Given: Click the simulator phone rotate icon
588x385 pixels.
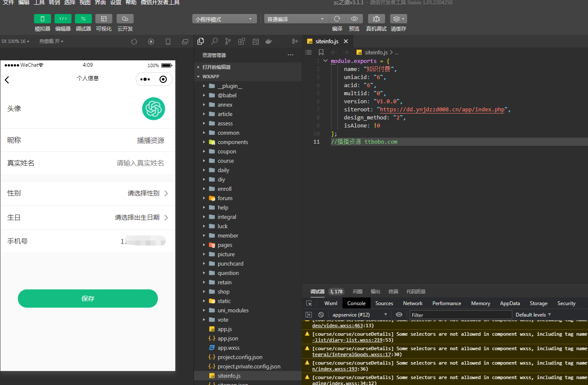Looking at the screenshot, I should coord(168,42).
